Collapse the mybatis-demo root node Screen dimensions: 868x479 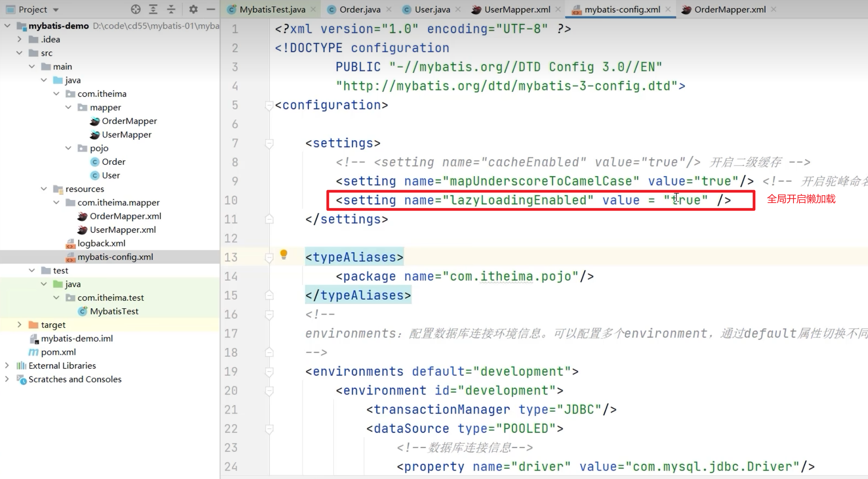click(x=7, y=26)
